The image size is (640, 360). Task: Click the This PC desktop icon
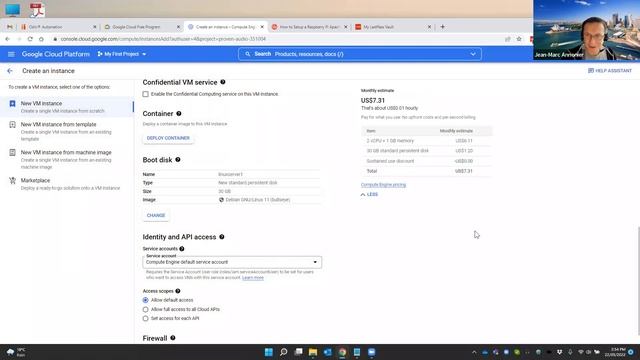(12, 10)
